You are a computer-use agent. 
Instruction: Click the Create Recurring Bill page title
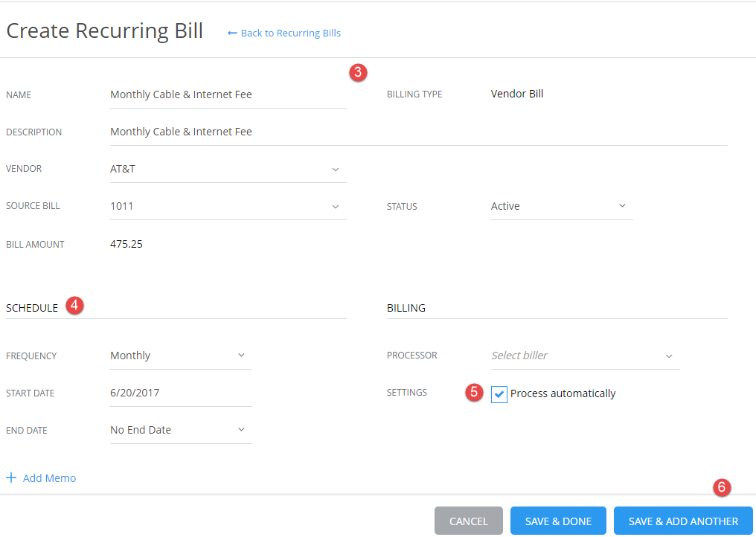coord(105,30)
